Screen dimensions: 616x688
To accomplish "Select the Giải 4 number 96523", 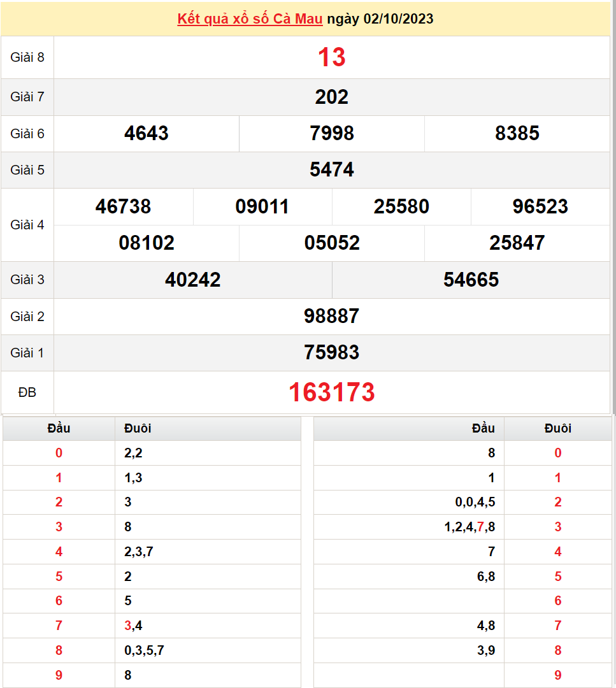I will tap(540, 206).
